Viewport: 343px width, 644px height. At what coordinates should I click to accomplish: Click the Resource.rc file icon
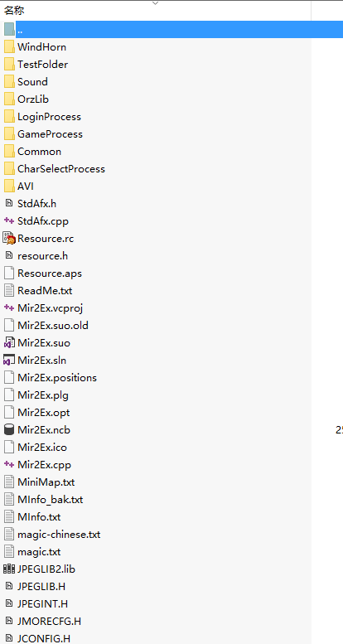tap(9, 238)
